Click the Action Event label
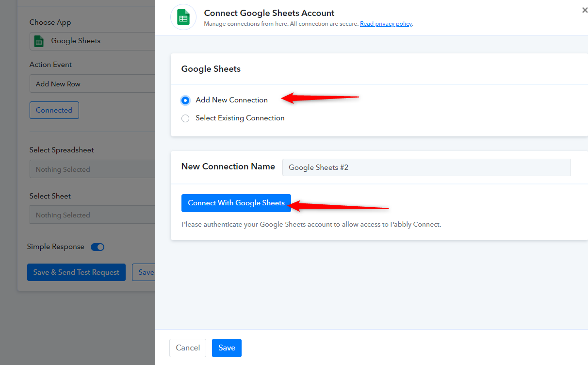This screenshot has width=588, height=365. point(50,65)
